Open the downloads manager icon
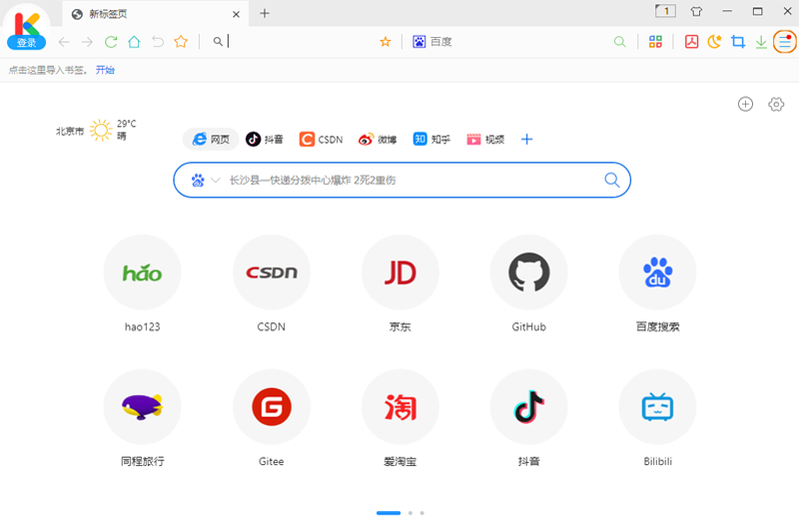The image size is (799, 532). tap(761, 42)
